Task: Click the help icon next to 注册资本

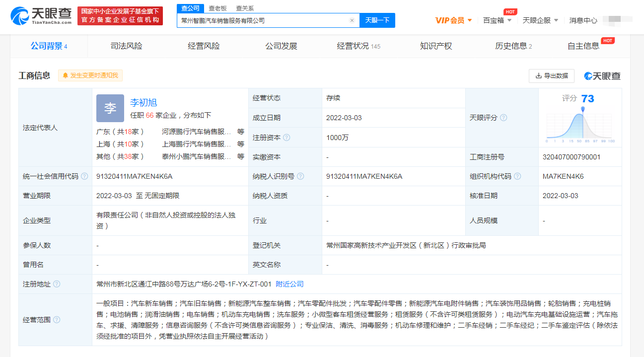Action: point(286,138)
